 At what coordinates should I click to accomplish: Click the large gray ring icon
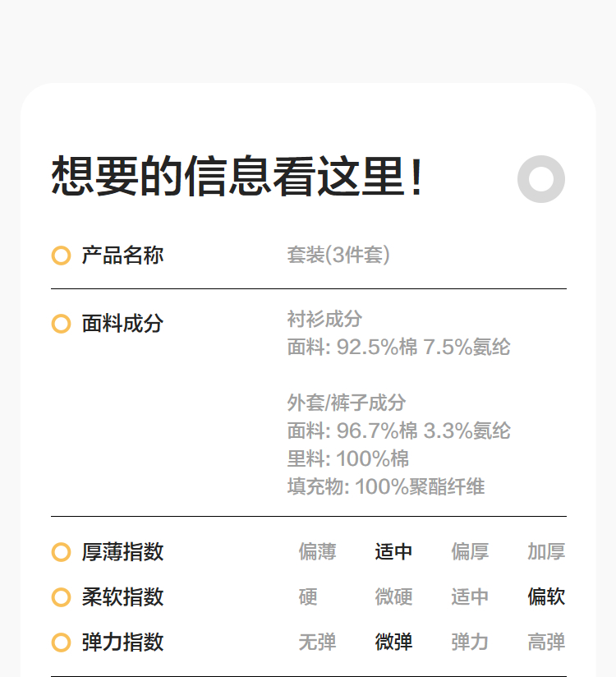tap(541, 179)
